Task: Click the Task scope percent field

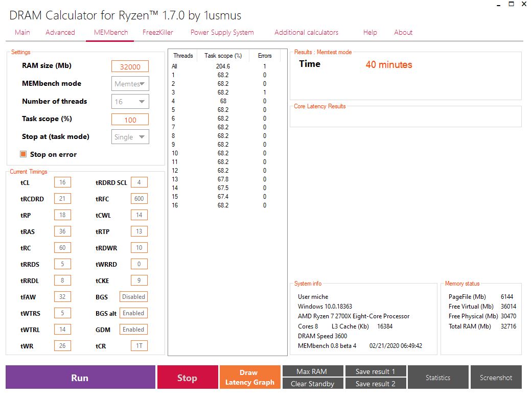Action: (x=130, y=120)
